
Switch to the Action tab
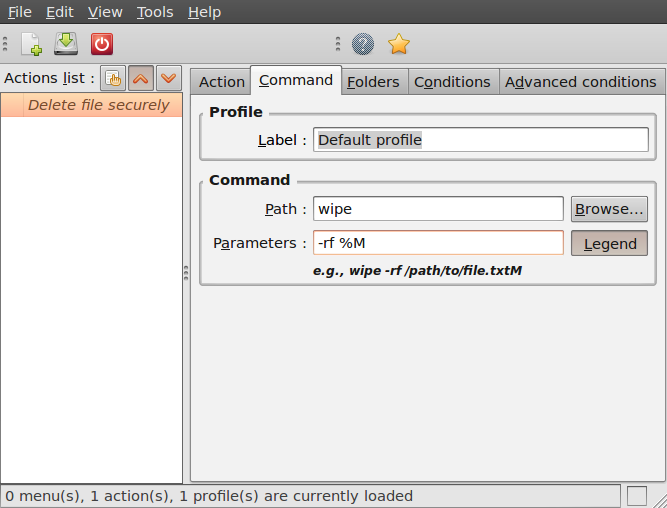pos(221,82)
